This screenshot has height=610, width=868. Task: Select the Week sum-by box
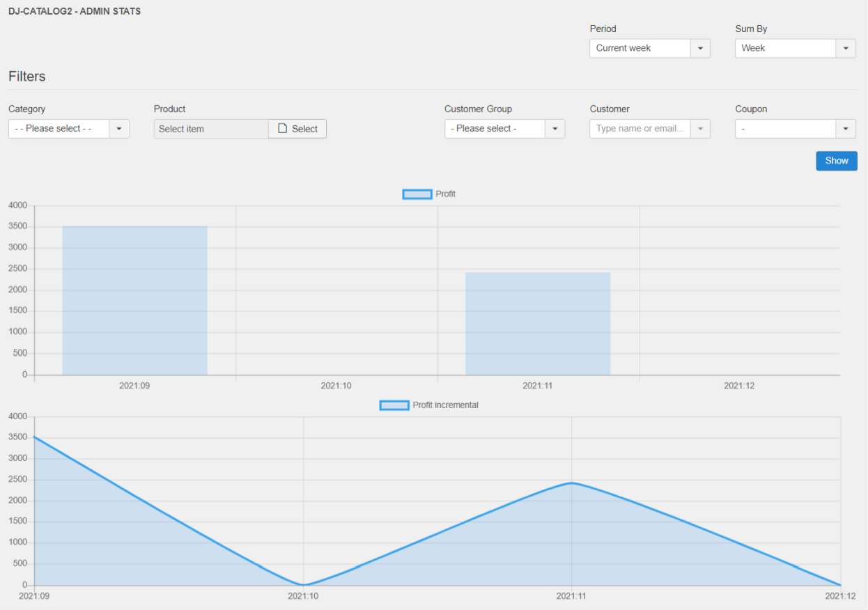coord(786,48)
